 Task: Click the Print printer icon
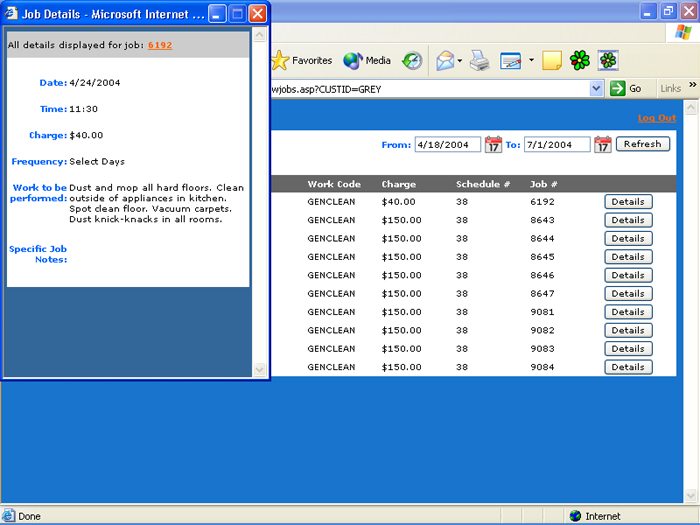[x=479, y=60]
